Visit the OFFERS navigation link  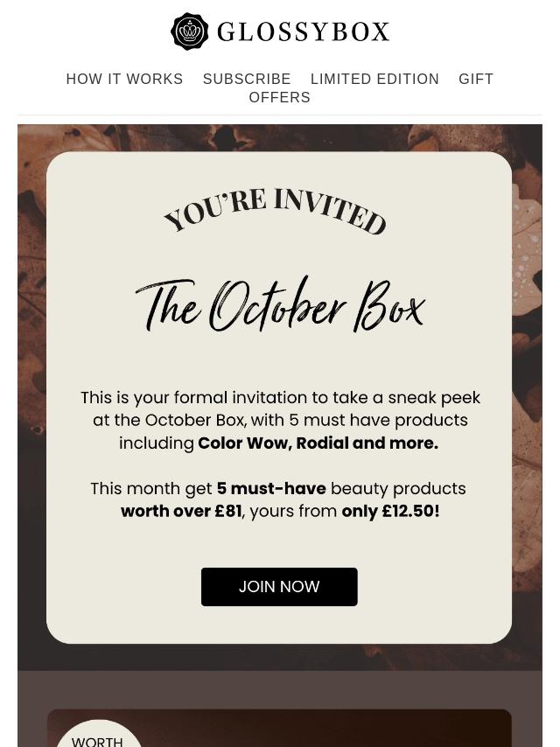coord(280,98)
